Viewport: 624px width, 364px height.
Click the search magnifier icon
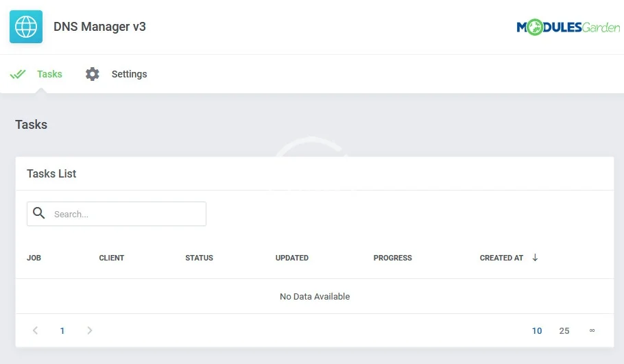[x=39, y=213]
